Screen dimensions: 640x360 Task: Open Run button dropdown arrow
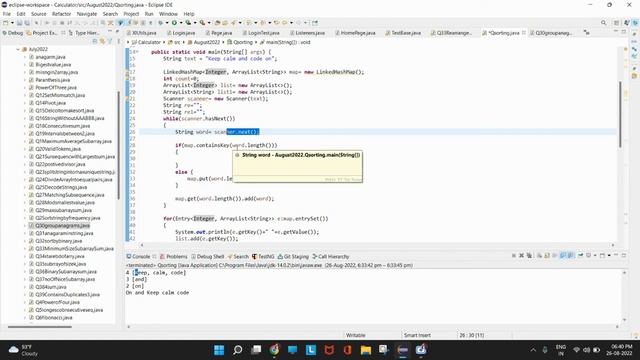pos(181,23)
